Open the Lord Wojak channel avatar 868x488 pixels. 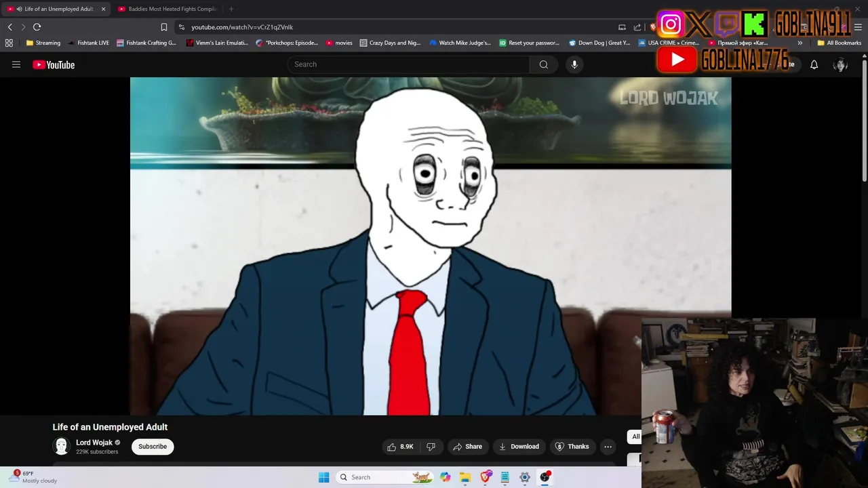62,446
